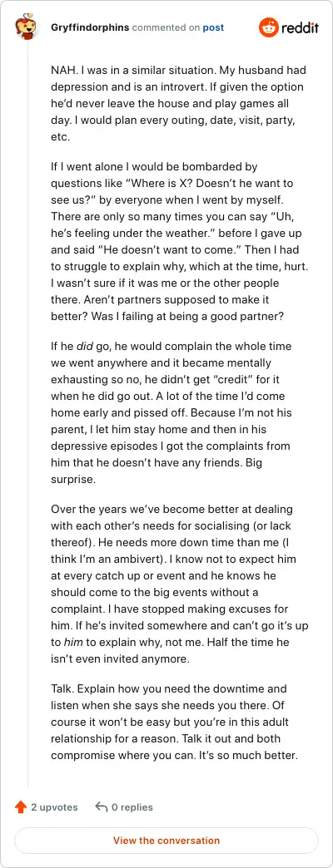Click the commenter's Snoo avatar image
The width and height of the screenshot is (333, 868).
pyautogui.click(x=27, y=27)
